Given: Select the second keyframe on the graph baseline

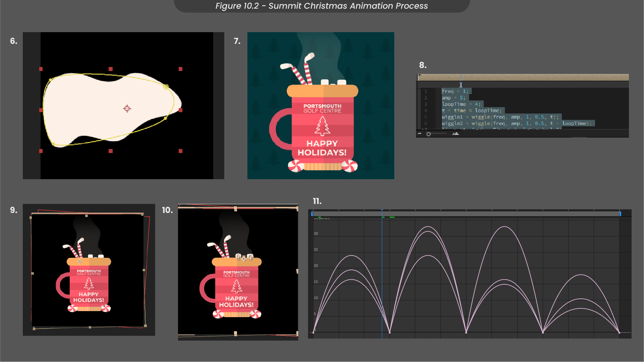Looking at the screenshot, I should pos(390,332).
